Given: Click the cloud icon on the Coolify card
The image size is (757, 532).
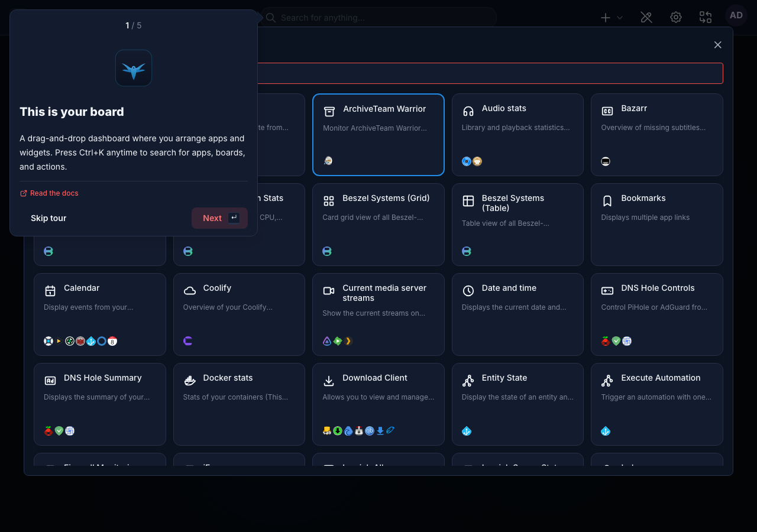Looking at the screenshot, I should (x=190, y=291).
